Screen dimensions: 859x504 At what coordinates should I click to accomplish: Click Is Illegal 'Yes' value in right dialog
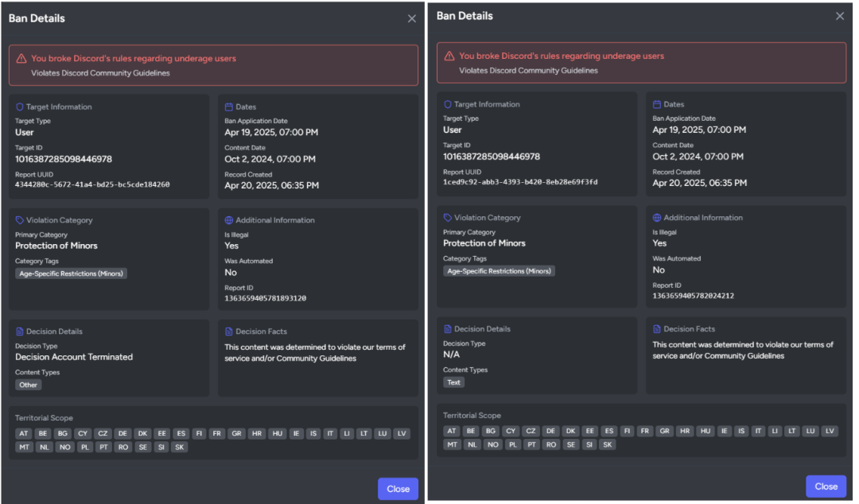point(659,243)
